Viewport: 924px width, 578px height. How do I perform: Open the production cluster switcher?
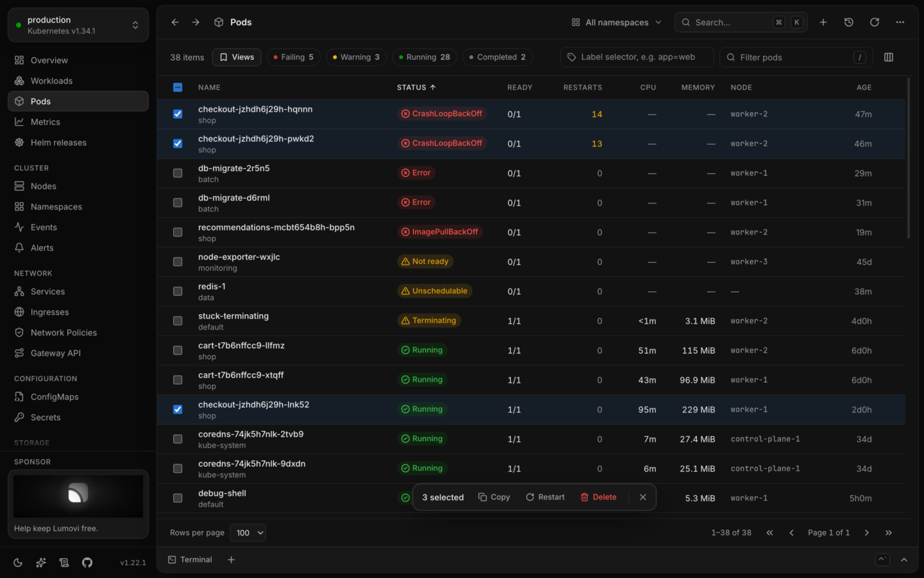(x=78, y=25)
